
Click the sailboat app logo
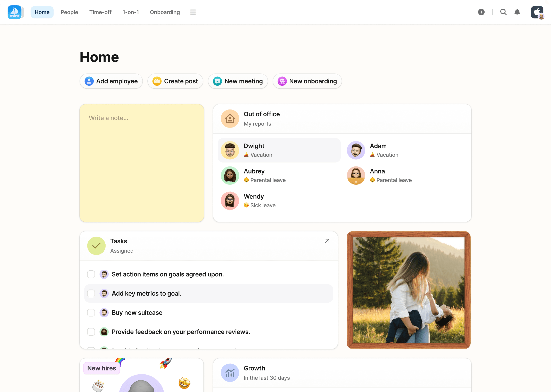[15, 12]
